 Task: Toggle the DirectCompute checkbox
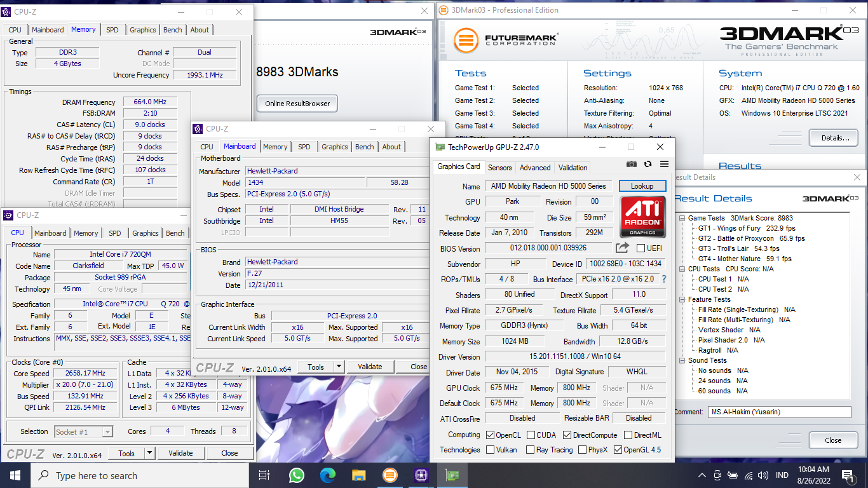pyautogui.click(x=567, y=435)
